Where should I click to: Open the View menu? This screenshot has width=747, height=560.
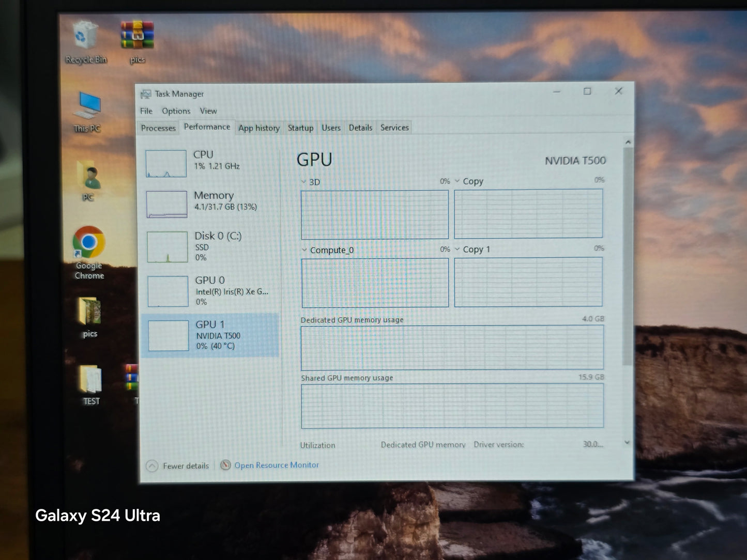click(208, 111)
